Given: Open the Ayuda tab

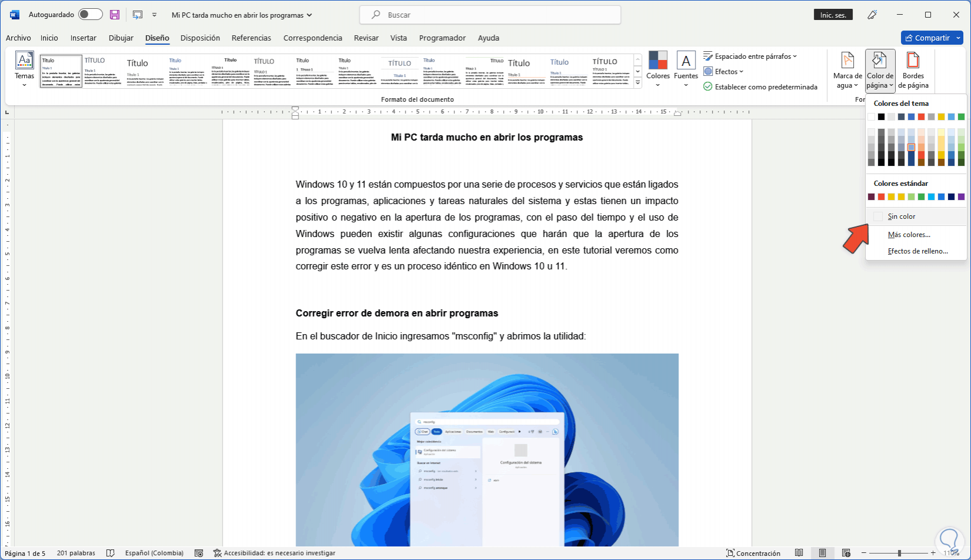Looking at the screenshot, I should coord(488,38).
